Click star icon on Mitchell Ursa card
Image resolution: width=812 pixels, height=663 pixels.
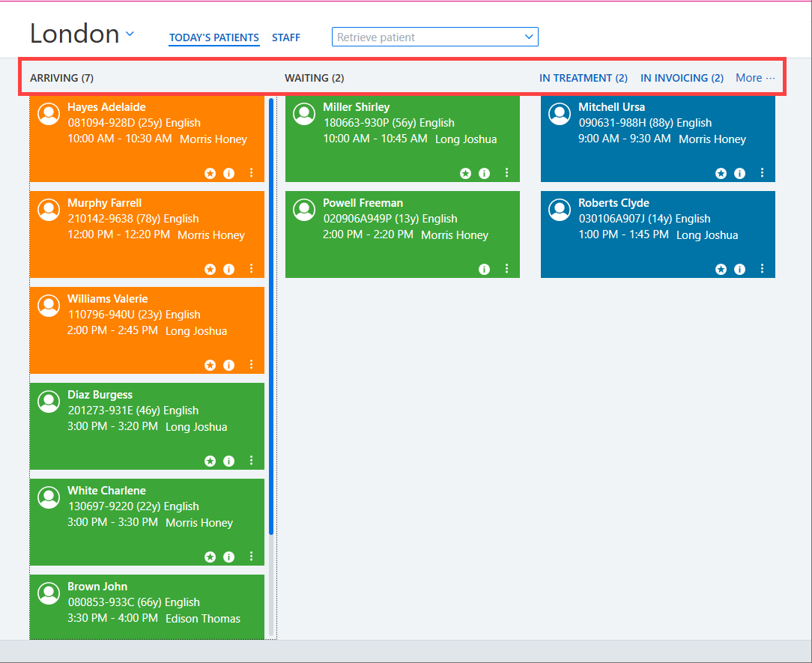pos(721,174)
